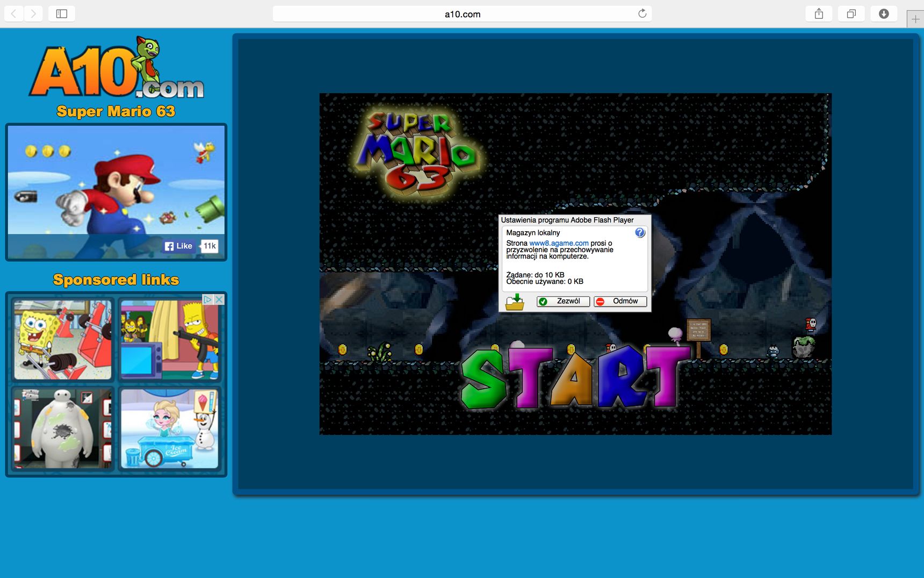The image size is (924, 578).
Task: Open the Downloads icon in toolbar
Action: pyautogui.click(x=884, y=13)
